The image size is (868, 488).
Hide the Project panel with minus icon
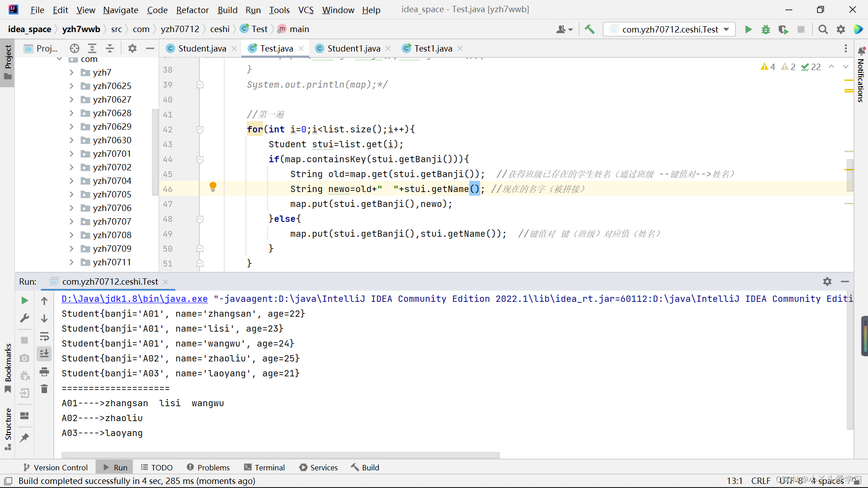click(x=150, y=48)
